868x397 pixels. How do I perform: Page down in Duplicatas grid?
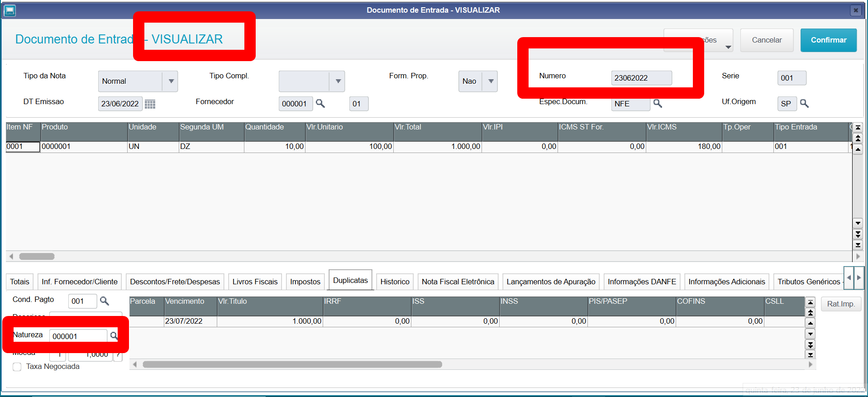pos(811,344)
